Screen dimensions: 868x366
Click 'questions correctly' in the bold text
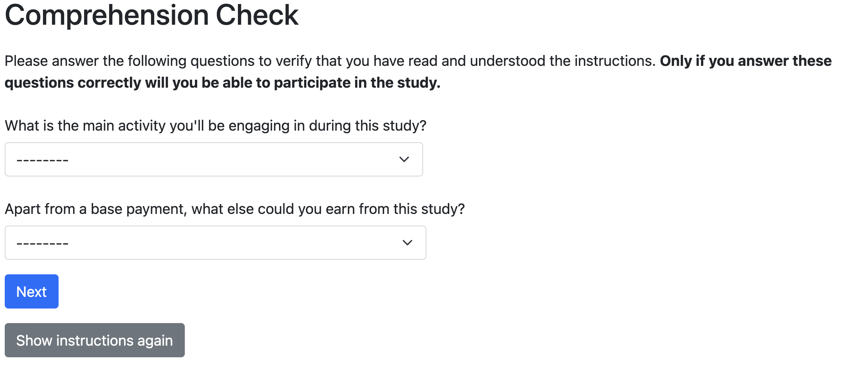[73, 83]
